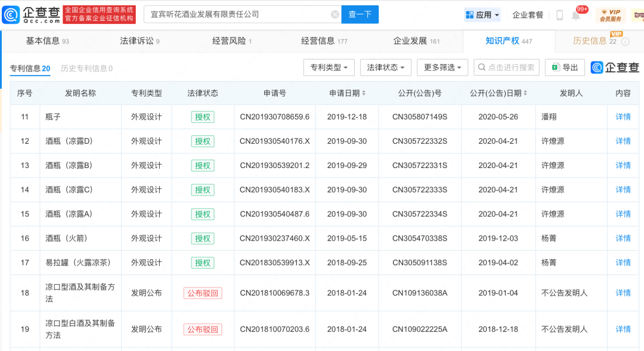
Task: Open 详情 for 酒瓶（火箭）row
Action: tap(623, 238)
